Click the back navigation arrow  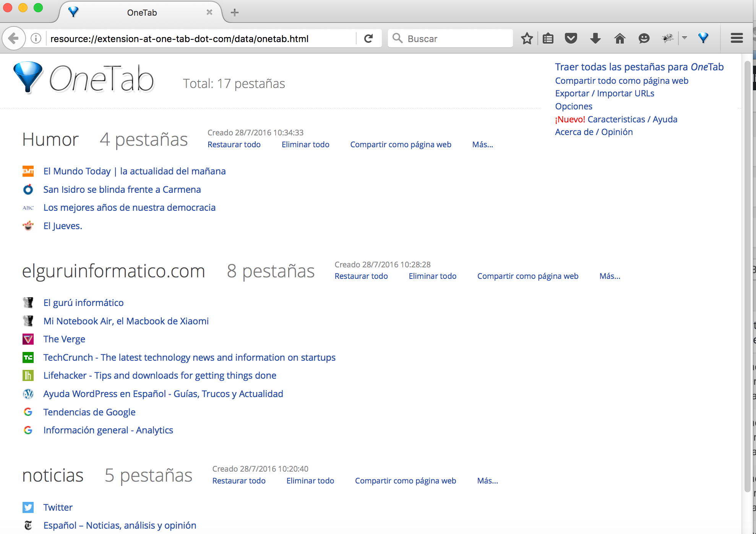(14, 38)
